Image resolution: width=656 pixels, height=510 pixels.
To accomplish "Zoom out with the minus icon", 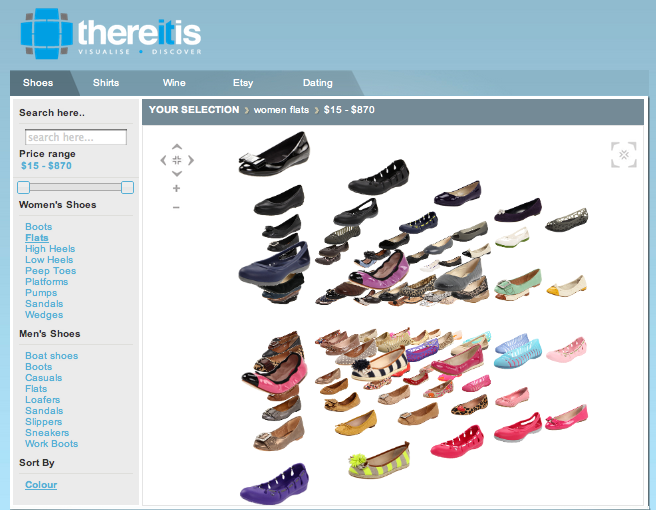I will pyautogui.click(x=177, y=207).
